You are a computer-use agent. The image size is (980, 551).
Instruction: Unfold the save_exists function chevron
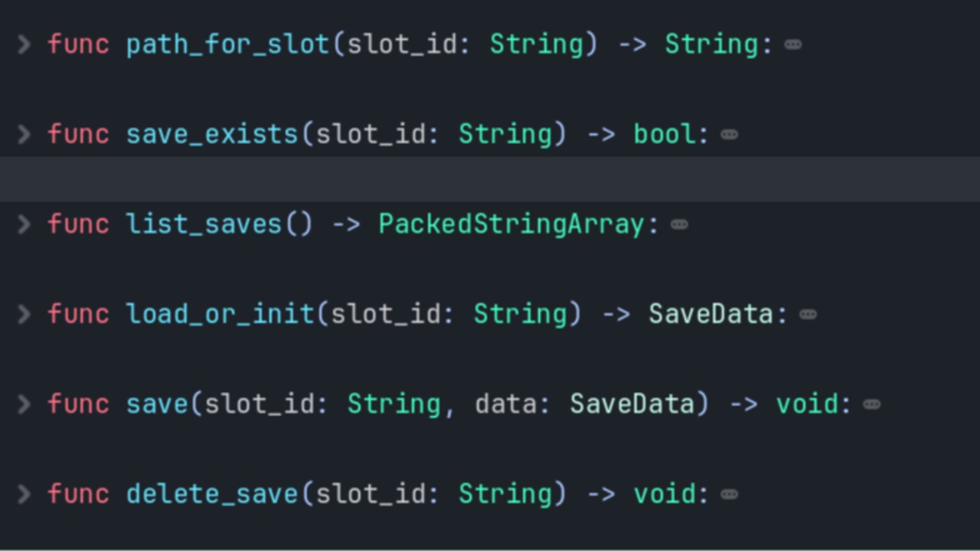point(24,135)
